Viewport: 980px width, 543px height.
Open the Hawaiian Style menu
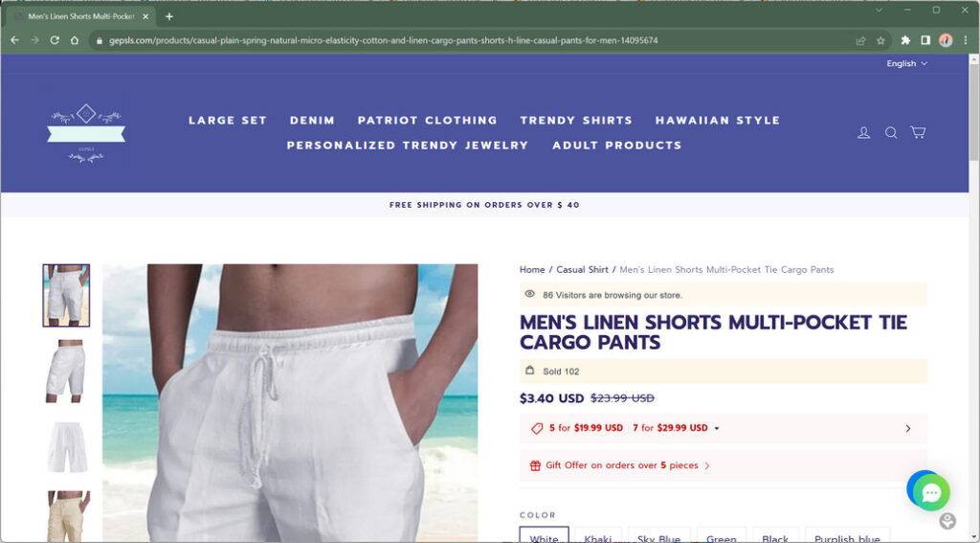(718, 120)
